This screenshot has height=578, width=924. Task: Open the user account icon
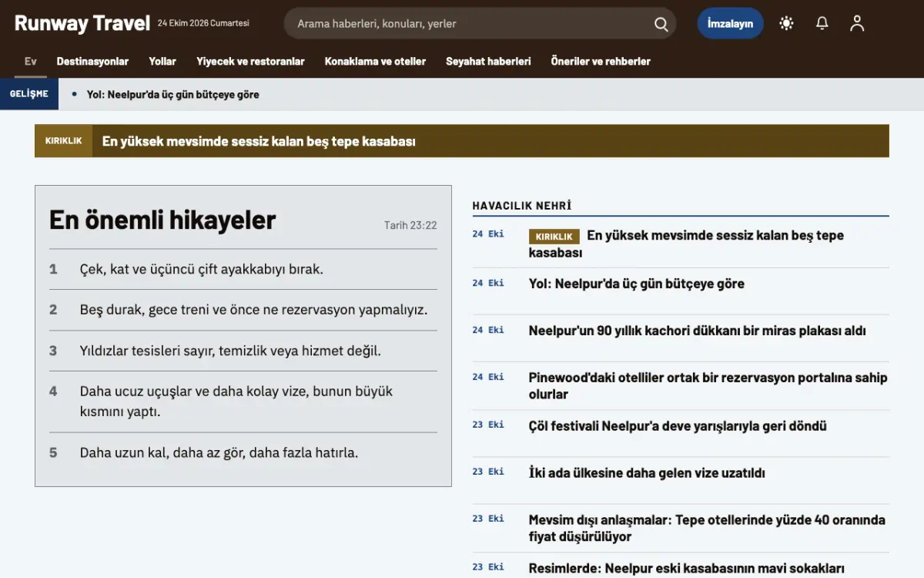pyautogui.click(x=857, y=23)
